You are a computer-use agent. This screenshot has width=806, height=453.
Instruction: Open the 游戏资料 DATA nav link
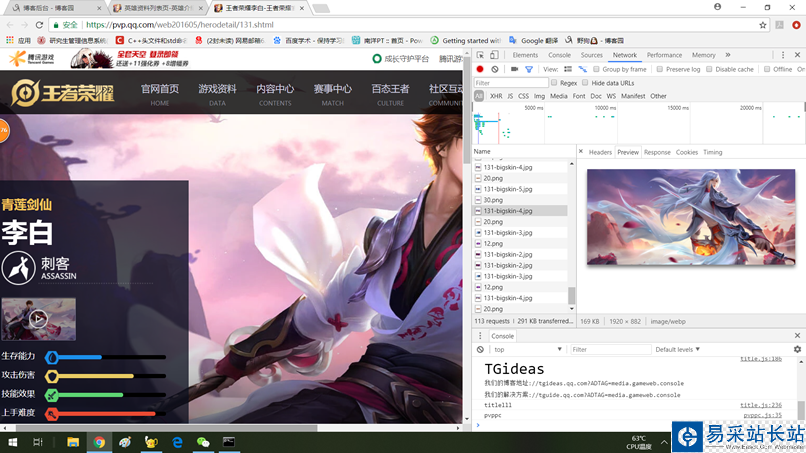click(217, 94)
